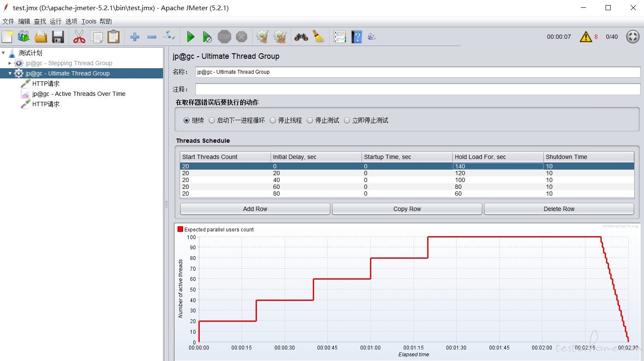Image resolution: width=644 pixels, height=361 pixels.
Task: Click the Initial Delay, sec column header
Action: tap(316, 157)
